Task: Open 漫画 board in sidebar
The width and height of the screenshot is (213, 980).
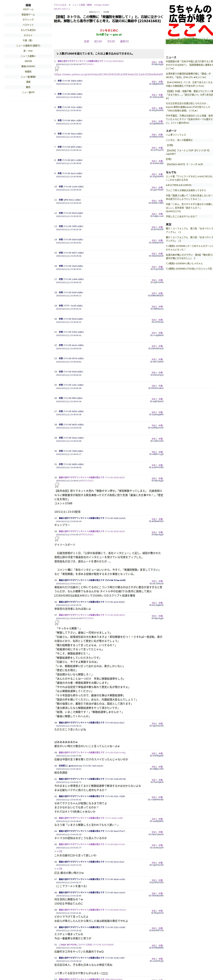Action: (28, 82)
